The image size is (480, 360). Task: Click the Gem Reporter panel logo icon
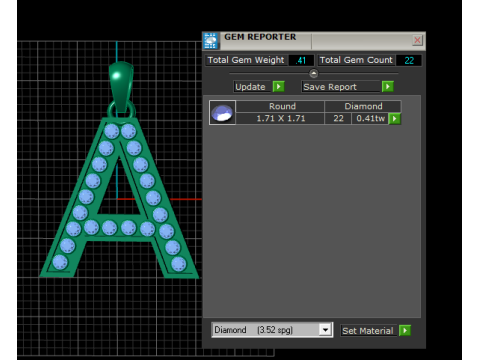click(x=211, y=41)
